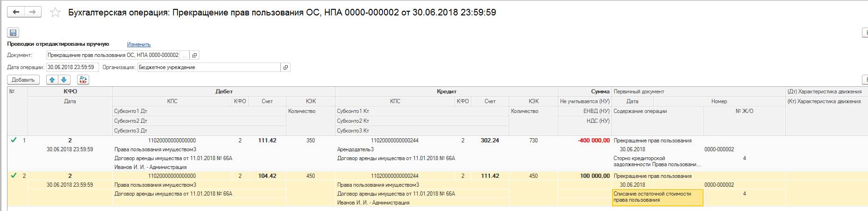868x211 pixels.
Task: Select the -400 000,00 amount cell
Action: (x=593, y=141)
